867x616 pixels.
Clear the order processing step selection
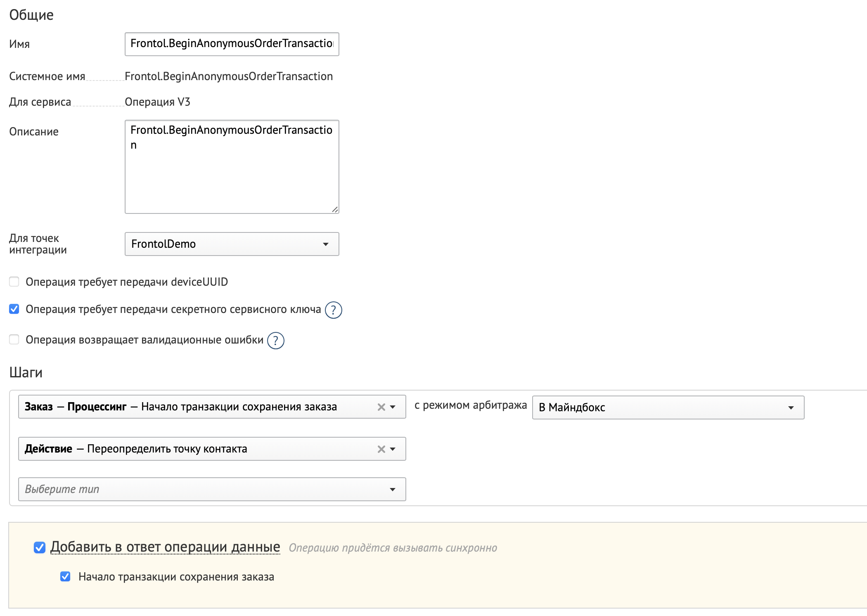point(381,407)
